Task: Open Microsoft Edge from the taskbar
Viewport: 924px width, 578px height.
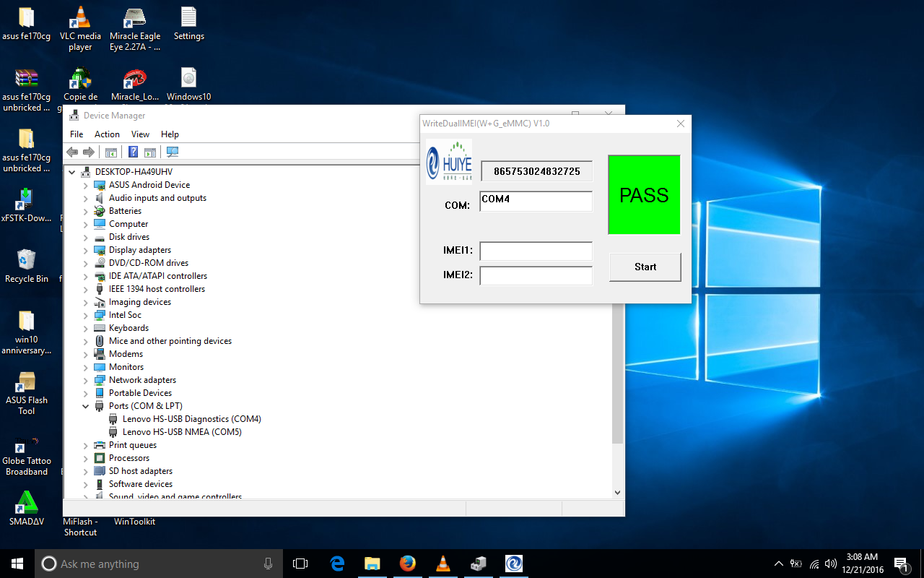Action: [x=337, y=564]
